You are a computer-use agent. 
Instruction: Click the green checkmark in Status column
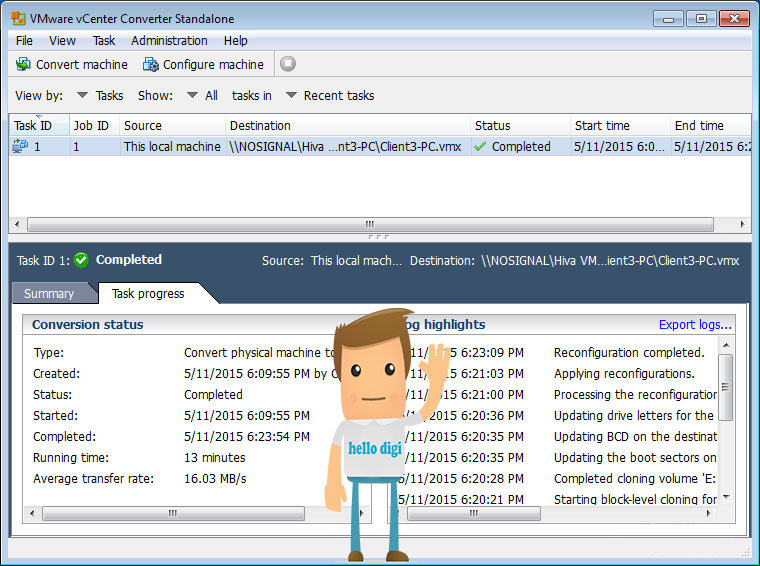[x=480, y=146]
